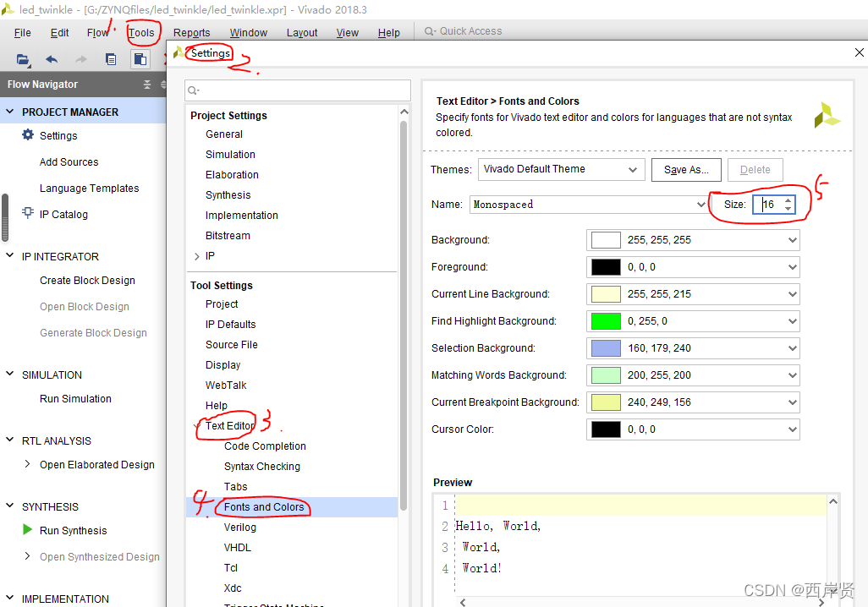Click the toolbar icon beside copy
This screenshot has height=607, width=868.
click(140, 59)
